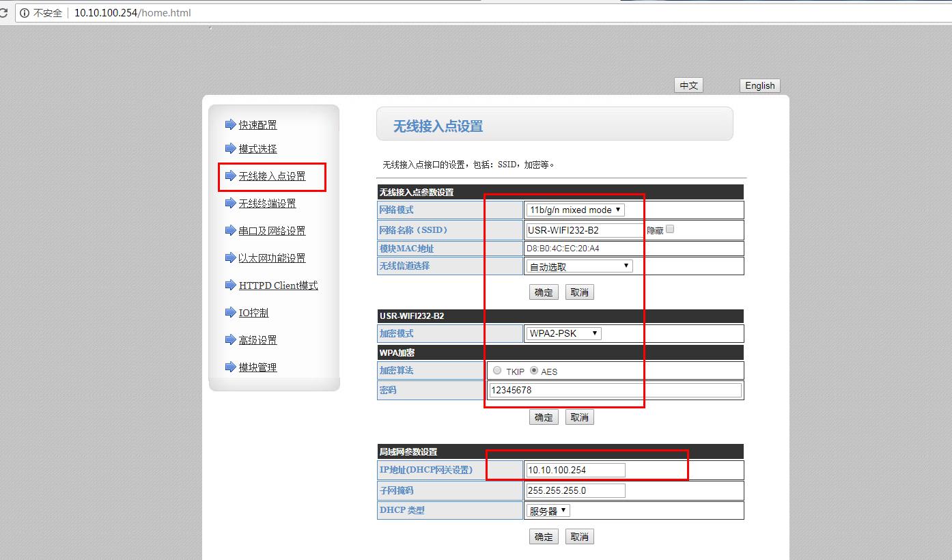
Task: Select the TKIP encryption radio button
Action: [497, 371]
